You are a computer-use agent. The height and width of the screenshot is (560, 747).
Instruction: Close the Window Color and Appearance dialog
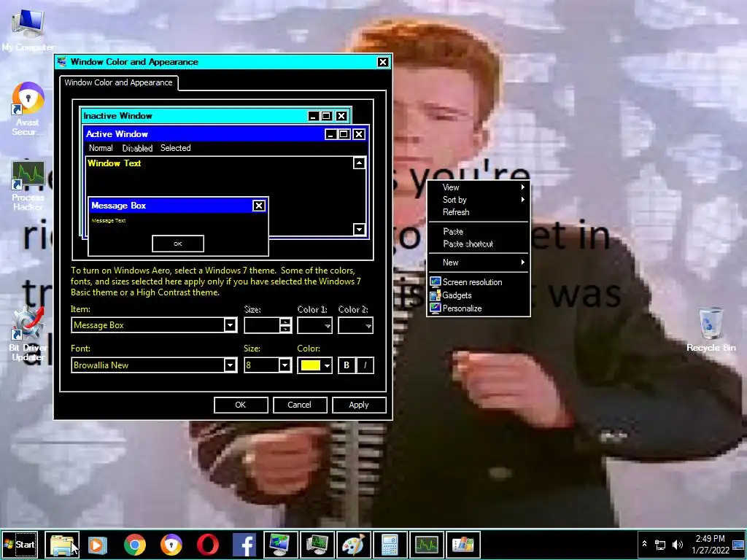click(x=382, y=62)
